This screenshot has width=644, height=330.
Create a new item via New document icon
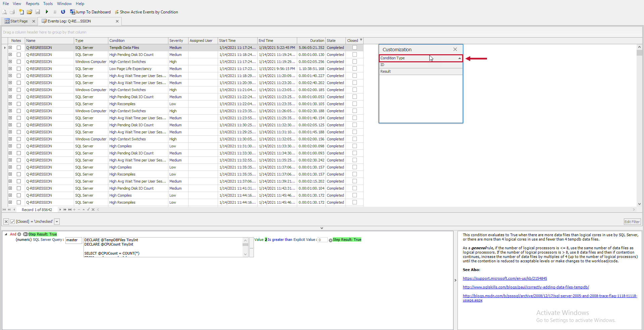tap(21, 12)
